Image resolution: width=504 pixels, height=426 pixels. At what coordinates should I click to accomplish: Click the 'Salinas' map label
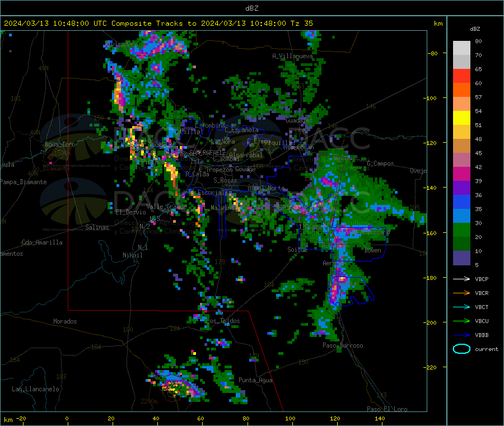97,227
